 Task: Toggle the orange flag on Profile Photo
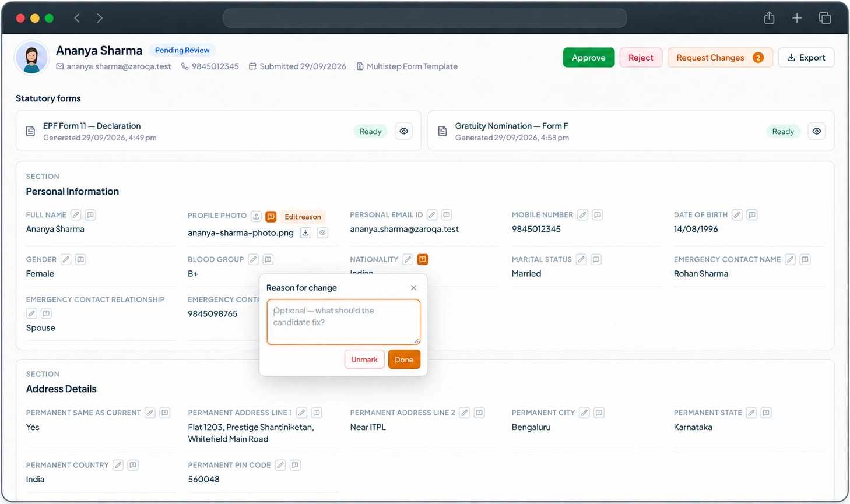click(271, 216)
